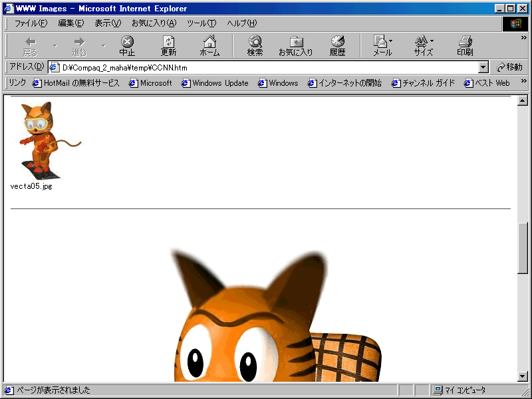This screenshot has width=532, height=399.
Task: Open the ベスト Web link
Action: 487,82
